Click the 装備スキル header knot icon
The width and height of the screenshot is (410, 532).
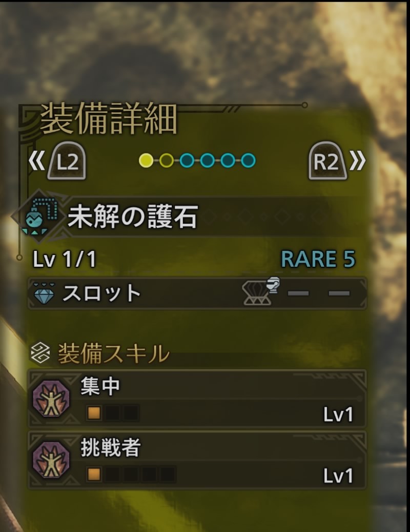coord(40,353)
